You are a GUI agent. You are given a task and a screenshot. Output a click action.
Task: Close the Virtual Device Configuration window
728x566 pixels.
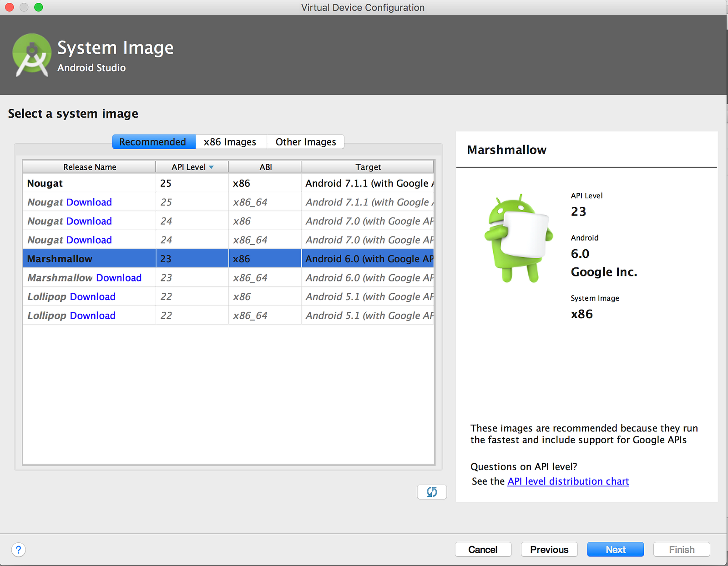[10, 7]
